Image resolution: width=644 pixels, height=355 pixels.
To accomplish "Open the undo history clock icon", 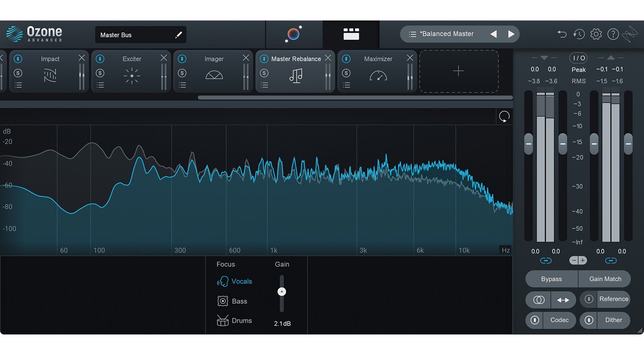I will [x=579, y=34].
